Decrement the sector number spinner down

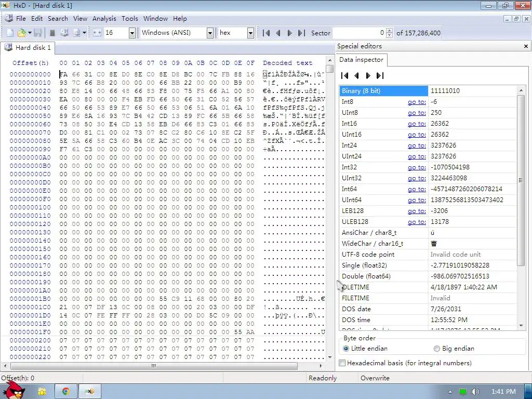[x=390, y=35]
